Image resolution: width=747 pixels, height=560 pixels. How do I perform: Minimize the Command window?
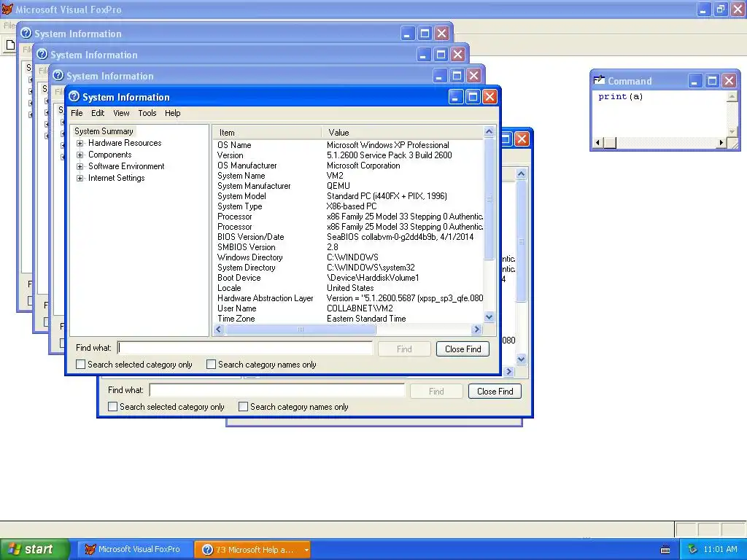tap(695, 81)
